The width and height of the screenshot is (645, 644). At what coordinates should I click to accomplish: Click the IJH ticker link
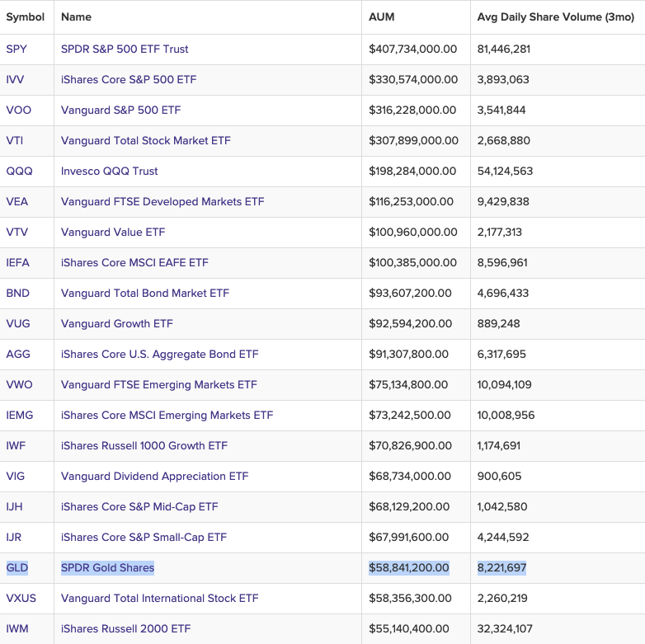coord(14,506)
